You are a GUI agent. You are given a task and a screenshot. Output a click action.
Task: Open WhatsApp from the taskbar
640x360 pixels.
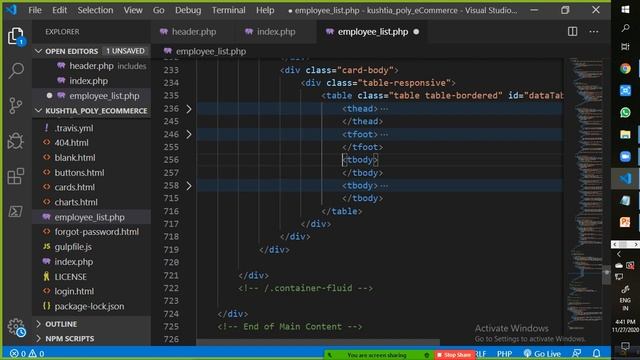[x=625, y=112]
